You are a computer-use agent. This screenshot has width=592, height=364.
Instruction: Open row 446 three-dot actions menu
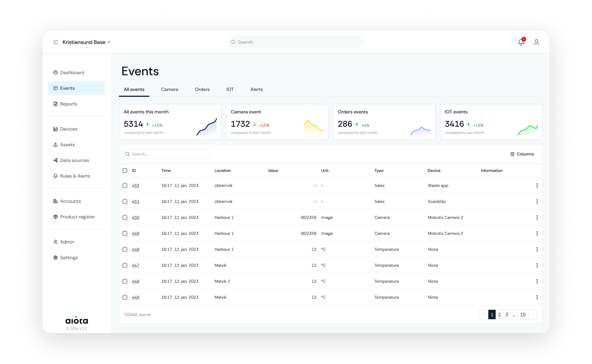[x=537, y=281]
